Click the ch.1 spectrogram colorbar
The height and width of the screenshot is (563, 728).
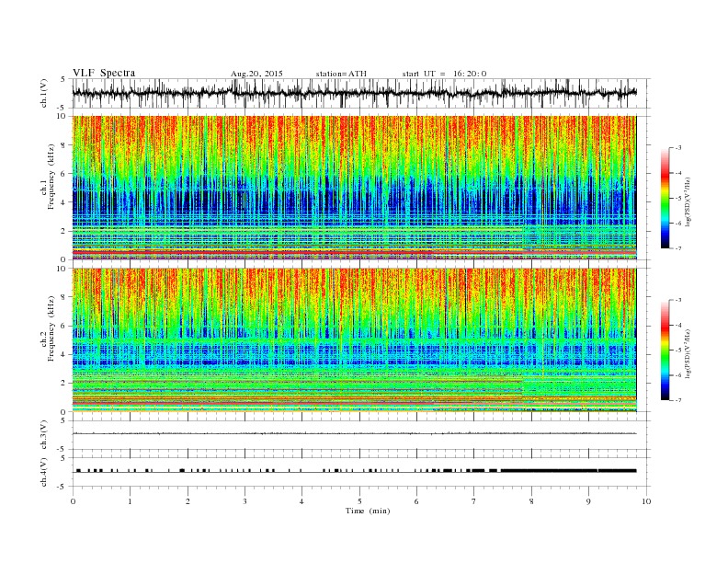[x=665, y=199]
